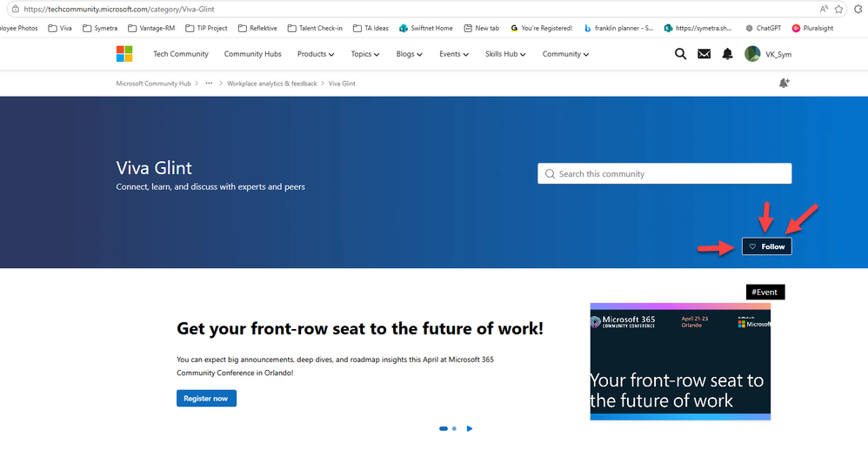Expand the breadcrumb ellipsis menu
This screenshot has width=868, height=451.
click(x=209, y=83)
